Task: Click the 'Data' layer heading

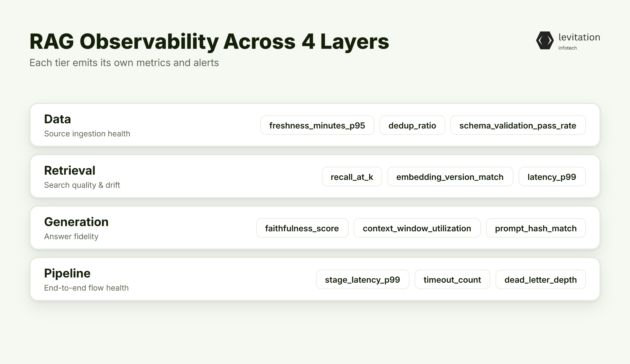Action: [57, 119]
